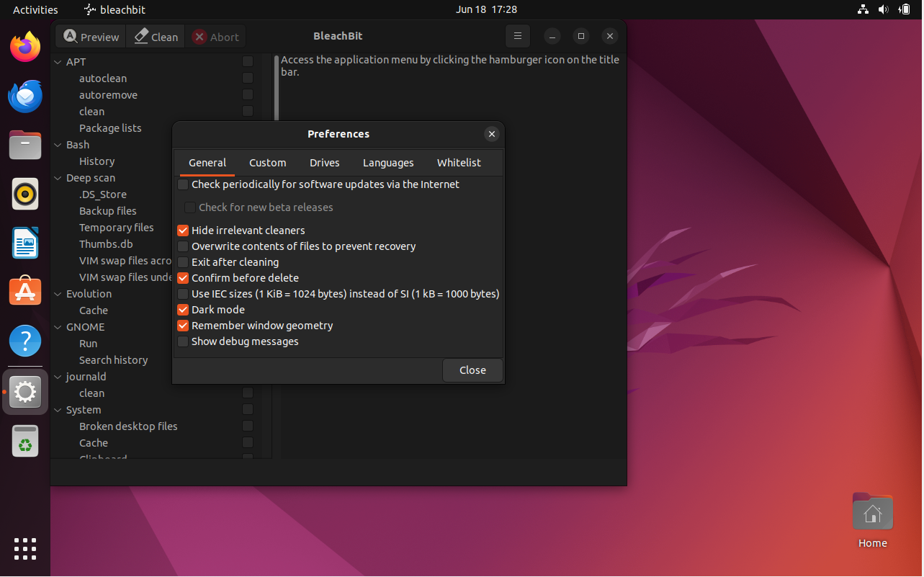The height and width of the screenshot is (577, 924).
Task: Click the cleaner list vertical scrollbar
Action: (277, 88)
